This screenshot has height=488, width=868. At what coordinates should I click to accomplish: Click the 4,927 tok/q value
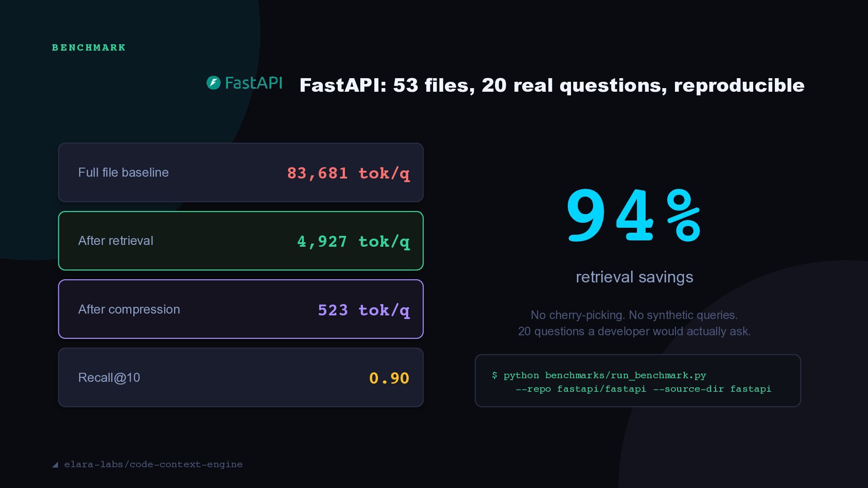pos(353,242)
